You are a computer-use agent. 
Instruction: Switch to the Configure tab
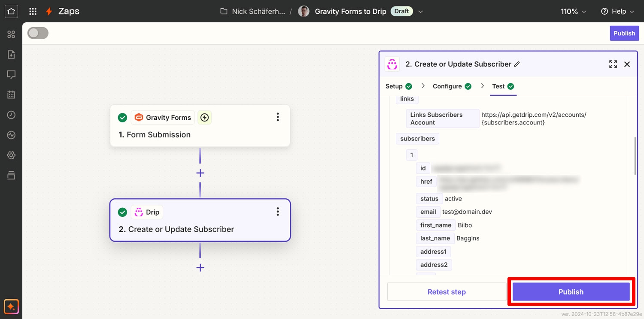(452, 86)
